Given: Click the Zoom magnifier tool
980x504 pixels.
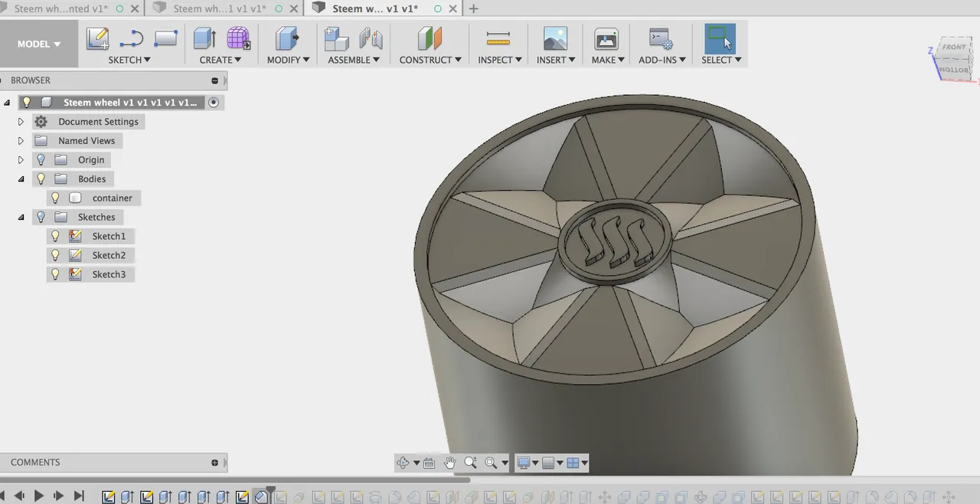Looking at the screenshot, I should coord(470,463).
